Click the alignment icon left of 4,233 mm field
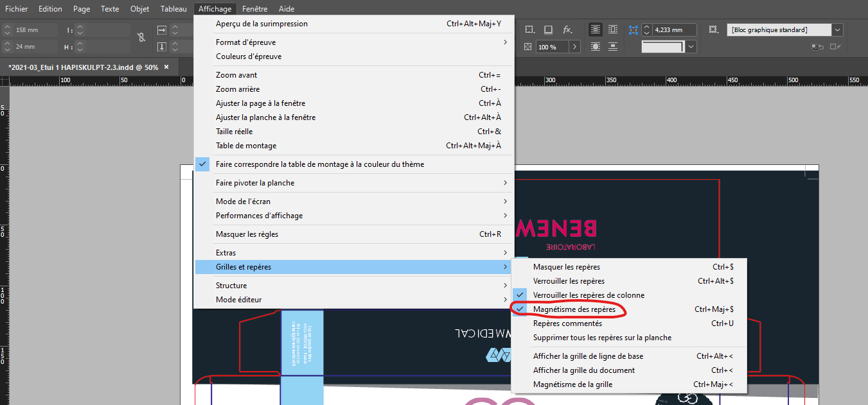Screen dimensions: 868x405 tap(633, 30)
